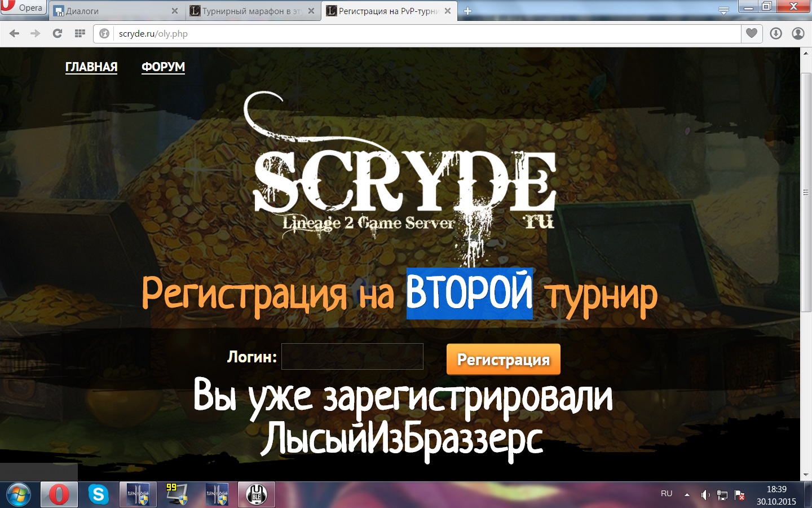Expand the tab menu list

coord(724,10)
